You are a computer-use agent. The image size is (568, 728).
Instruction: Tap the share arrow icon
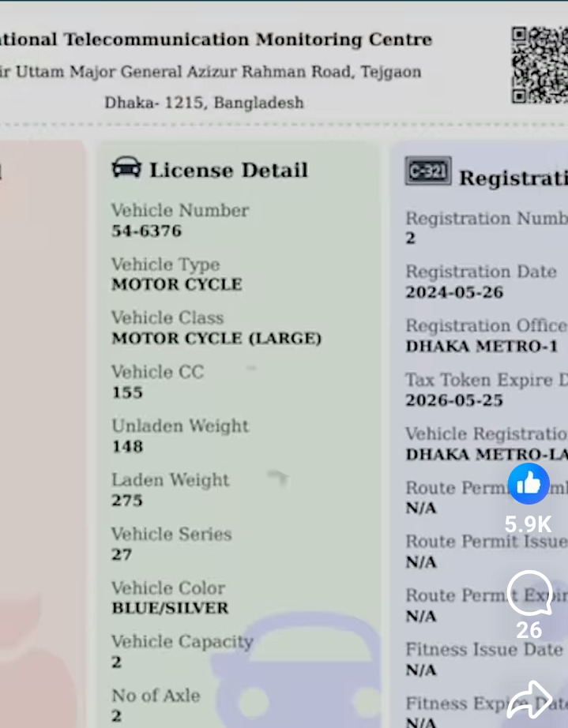point(529,700)
